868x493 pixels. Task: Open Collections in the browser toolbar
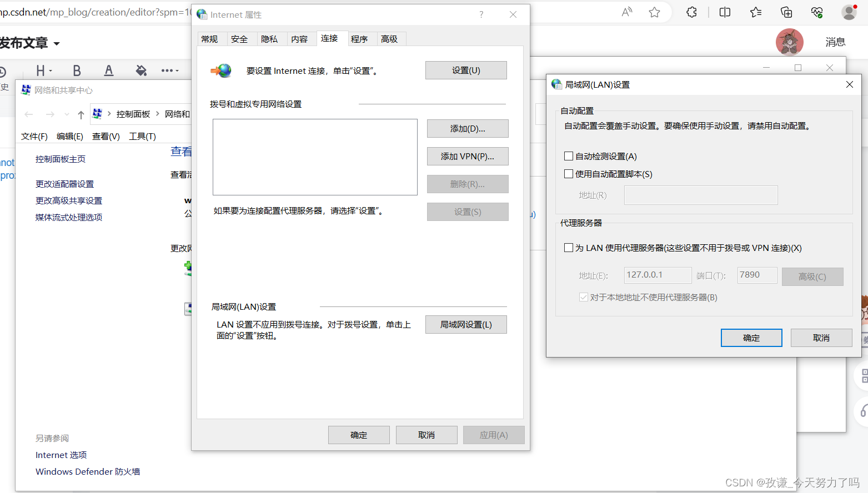(x=755, y=12)
